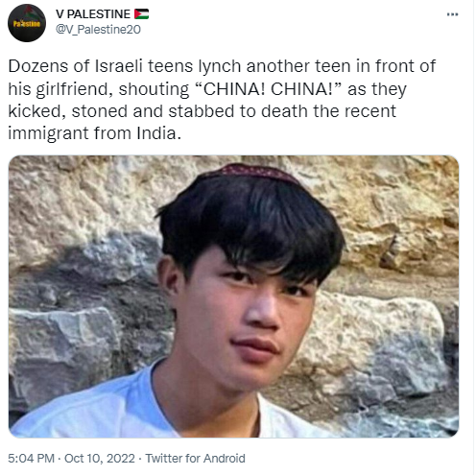Click the word immigrant in tweet text
The image size is (476, 475).
[x=48, y=134]
